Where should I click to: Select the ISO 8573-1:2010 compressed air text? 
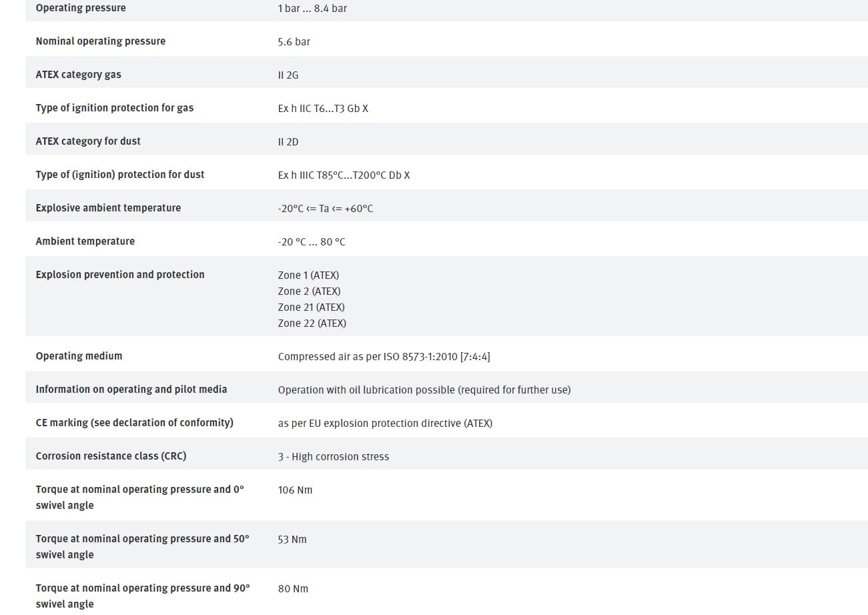(384, 356)
